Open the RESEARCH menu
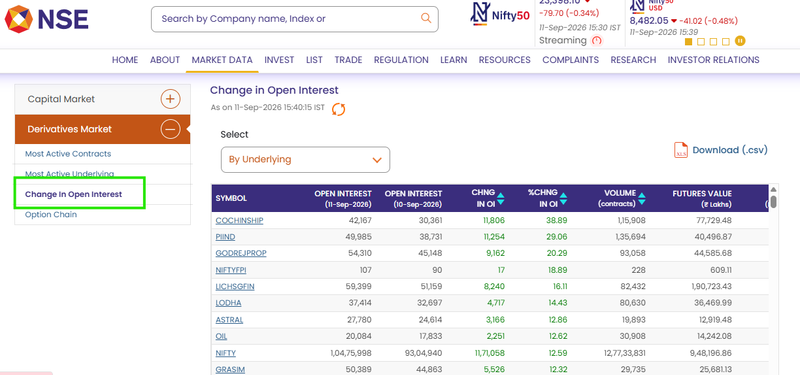Image resolution: width=800 pixels, height=375 pixels. (633, 60)
